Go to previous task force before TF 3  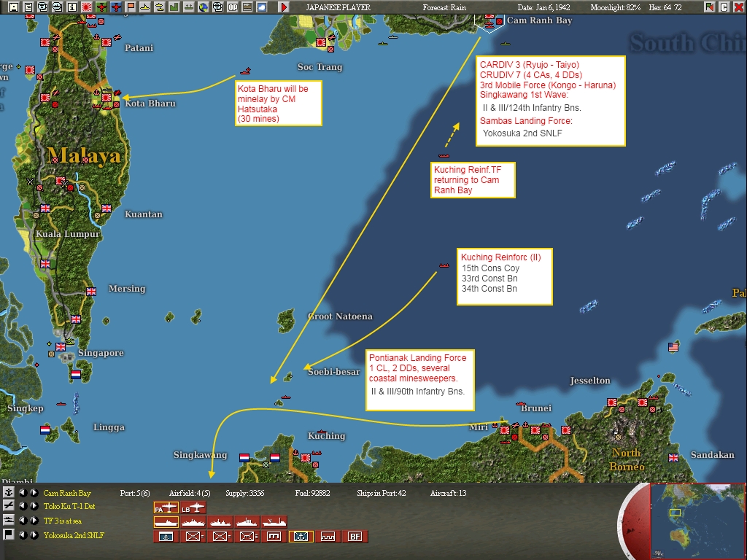[23, 521]
